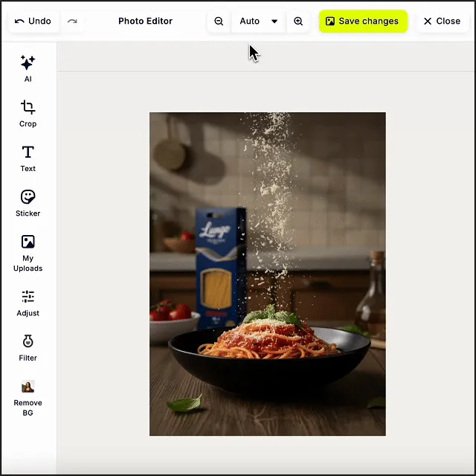Click the redo arrow icon

click(x=72, y=22)
